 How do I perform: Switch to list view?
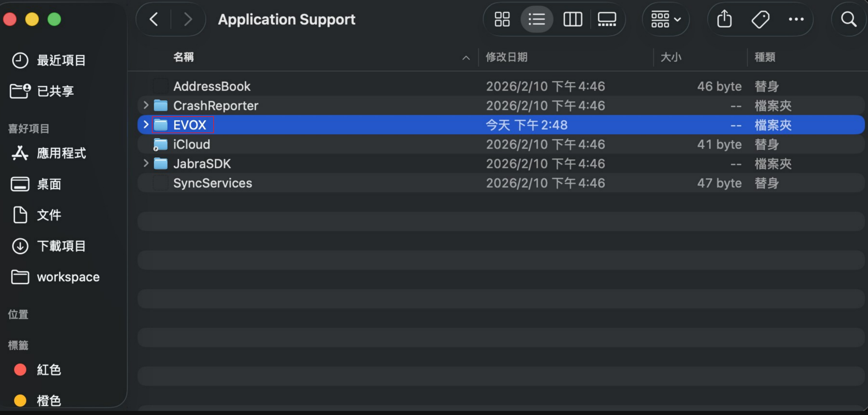click(x=537, y=19)
